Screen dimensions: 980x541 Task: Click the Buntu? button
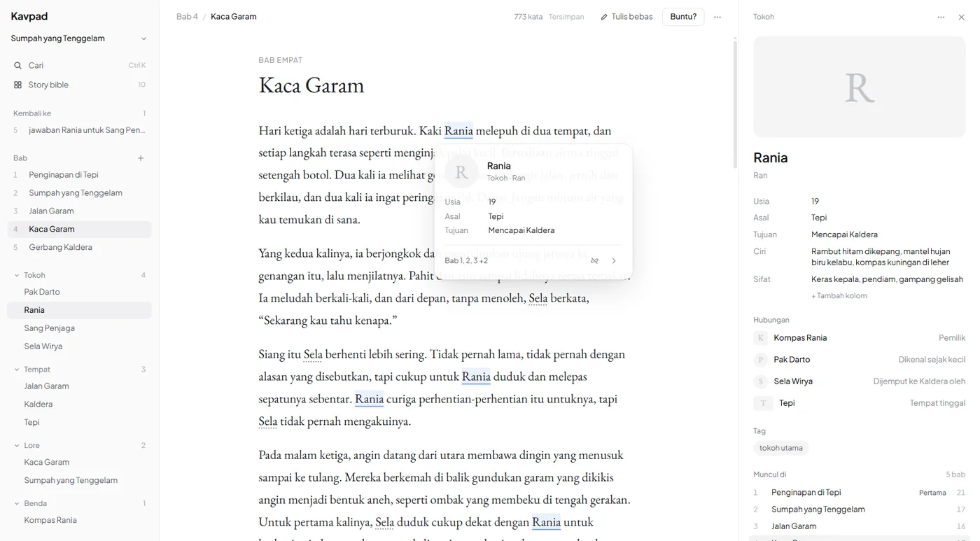click(x=683, y=17)
